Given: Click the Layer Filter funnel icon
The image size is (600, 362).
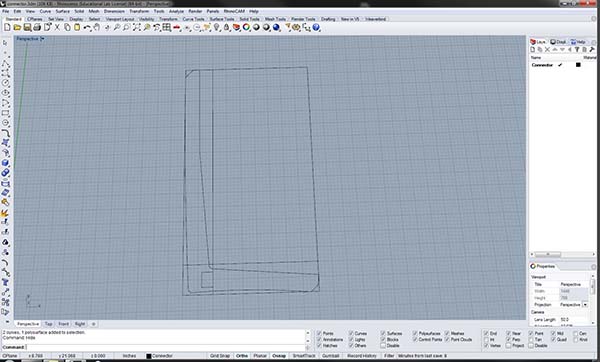Looking at the screenshot, I should (577, 50).
